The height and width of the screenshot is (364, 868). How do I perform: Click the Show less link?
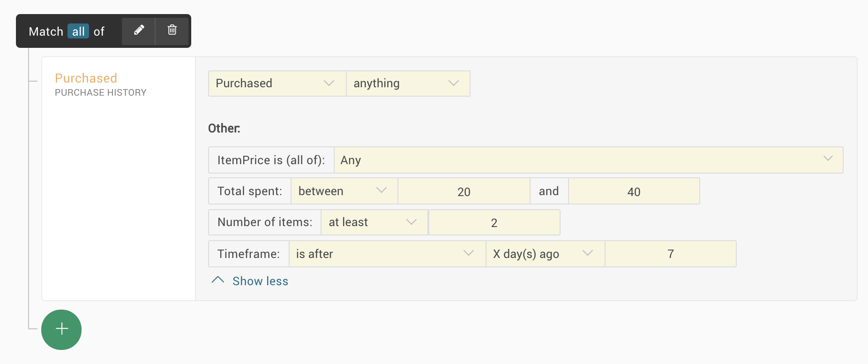[260, 281]
